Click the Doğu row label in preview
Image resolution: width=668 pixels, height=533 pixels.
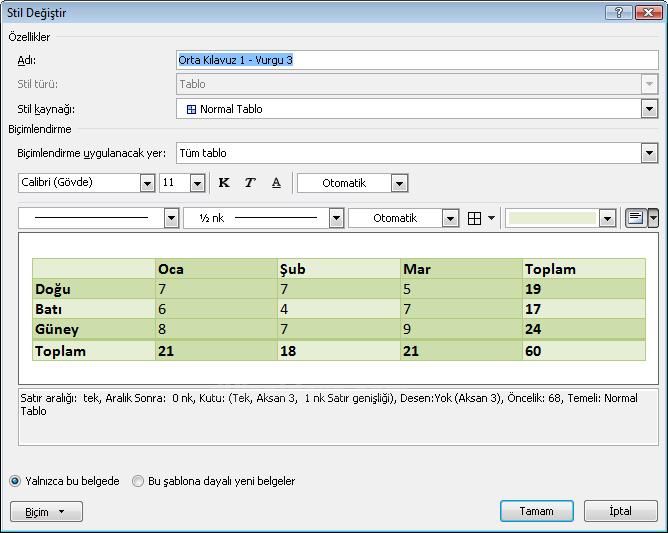point(53,289)
